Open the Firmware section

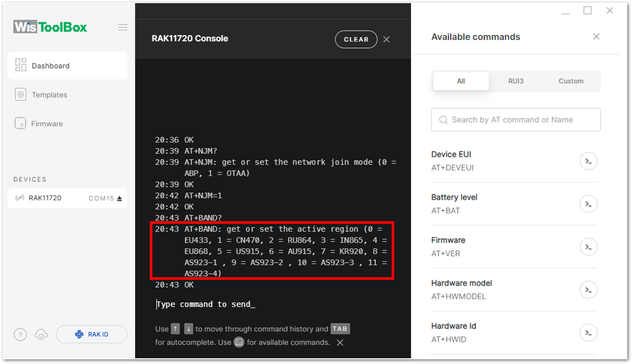tap(47, 124)
